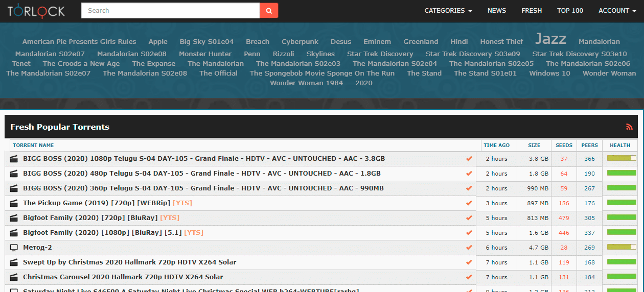The width and height of the screenshot is (644, 292).
Task: Open the large Jazz tag link
Action: pyautogui.click(x=550, y=39)
